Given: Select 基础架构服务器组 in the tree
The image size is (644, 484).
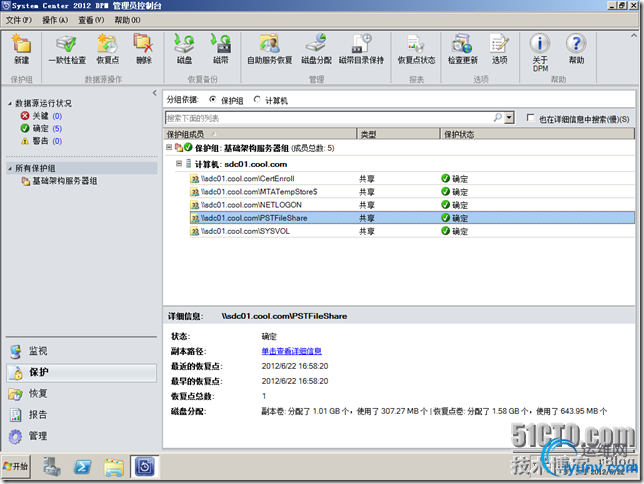Looking at the screenshot, I should [x=60, y=181].
